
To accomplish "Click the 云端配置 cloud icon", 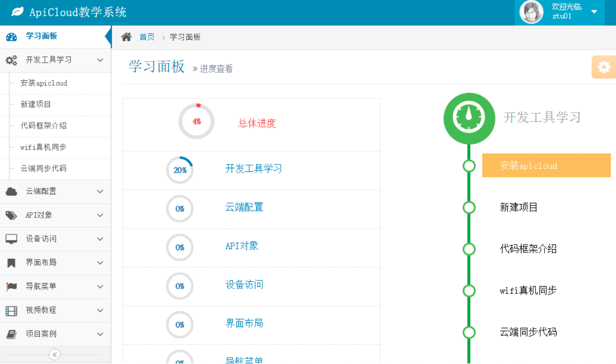I will tap(11, 192).
